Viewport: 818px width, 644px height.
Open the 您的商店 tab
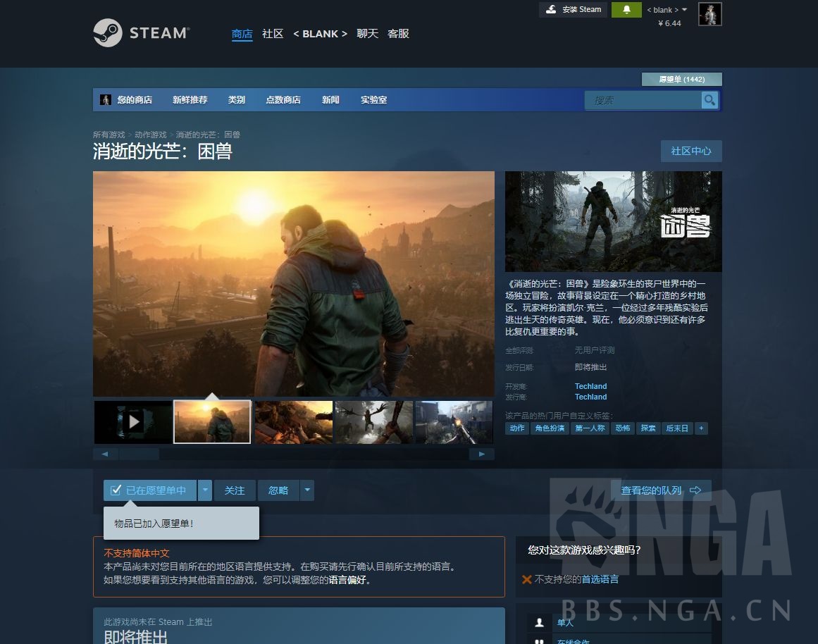135,99
